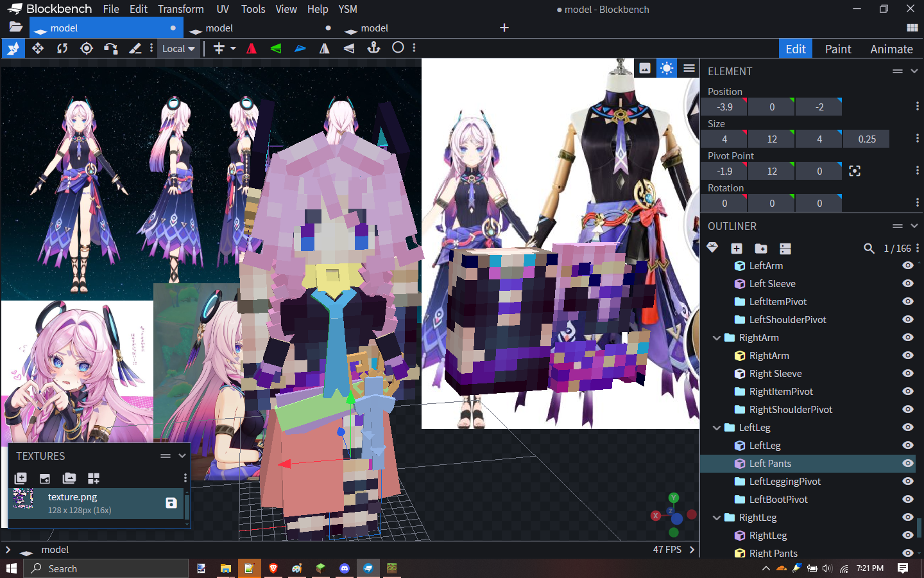
Task: Collapse the RightLeg group
Action: point(717,518)
